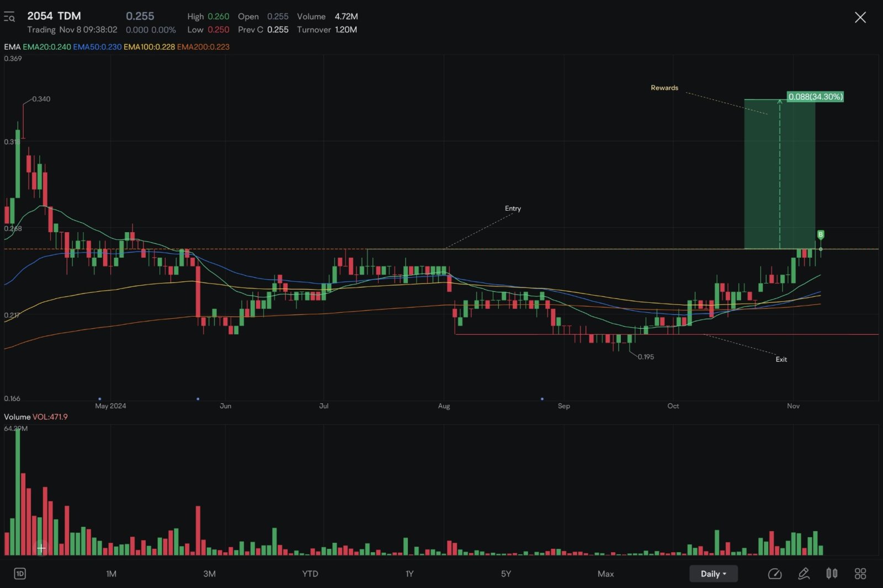Open the stock search list icon

pyautogui.click(x=9, y=18)
